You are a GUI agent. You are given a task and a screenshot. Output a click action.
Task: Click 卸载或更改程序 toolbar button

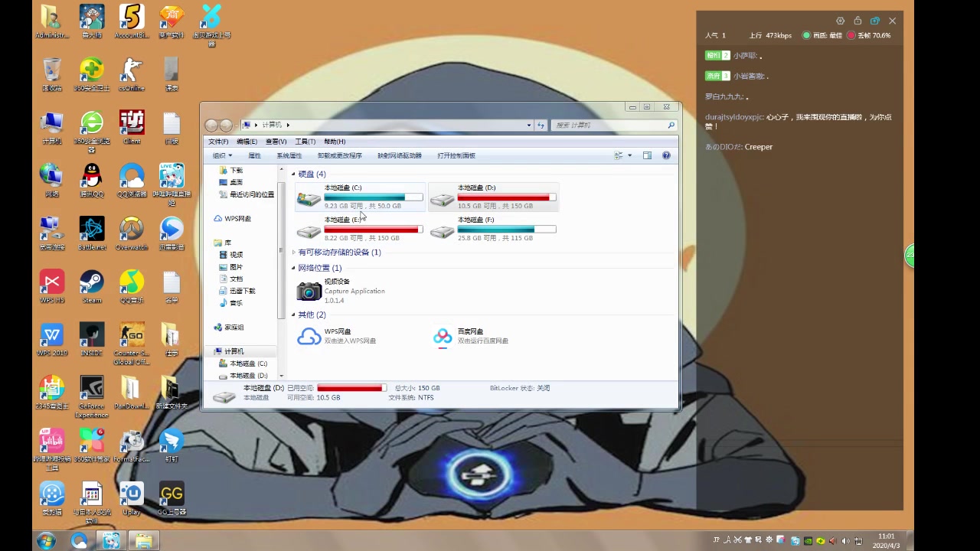(x=339, y=155)
